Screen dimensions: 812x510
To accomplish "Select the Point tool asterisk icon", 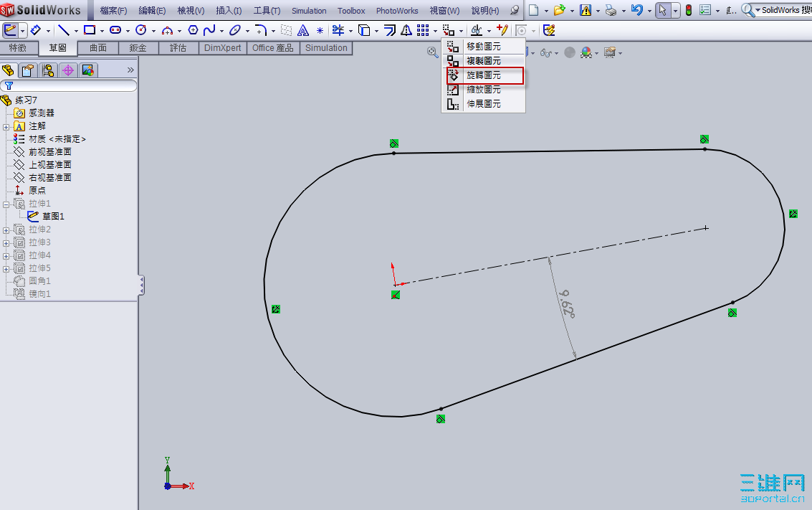I will 320,31.
